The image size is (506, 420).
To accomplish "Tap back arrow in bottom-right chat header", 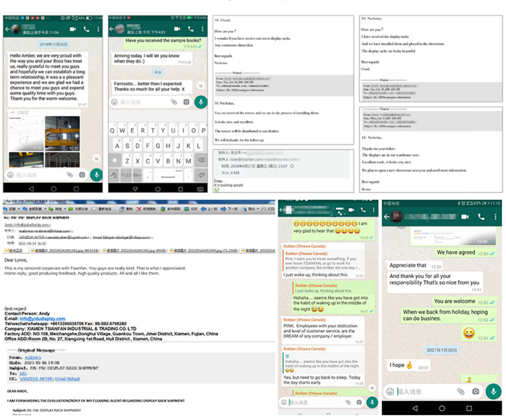I will pyautogui.click(x=388, y=217).
